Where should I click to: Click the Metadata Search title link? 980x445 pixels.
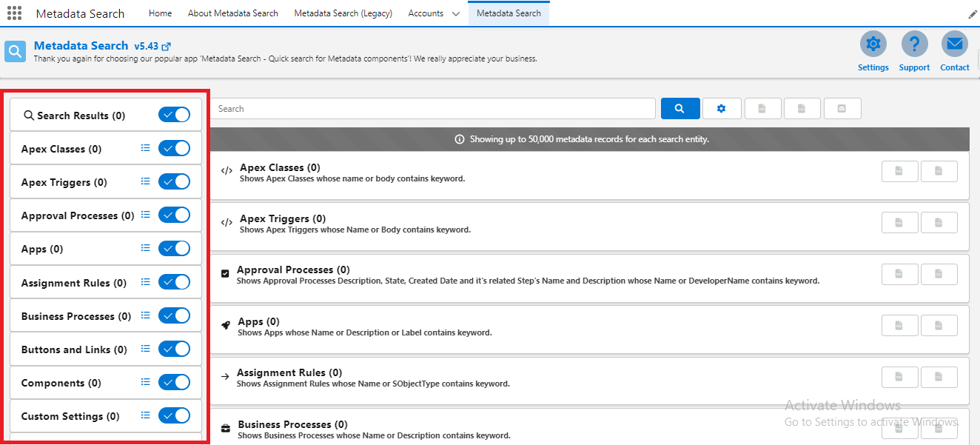point(81,46)
